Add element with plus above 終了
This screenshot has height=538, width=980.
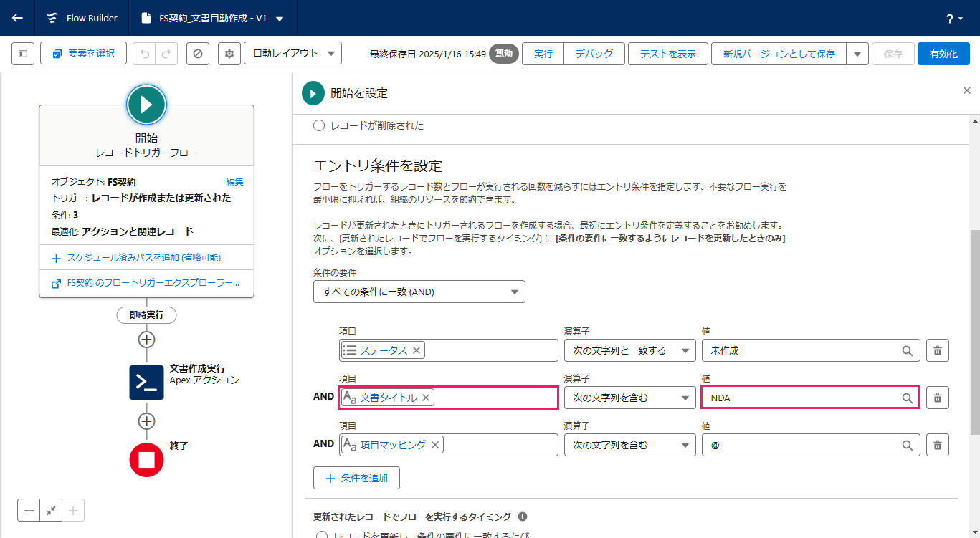(146, 421)
